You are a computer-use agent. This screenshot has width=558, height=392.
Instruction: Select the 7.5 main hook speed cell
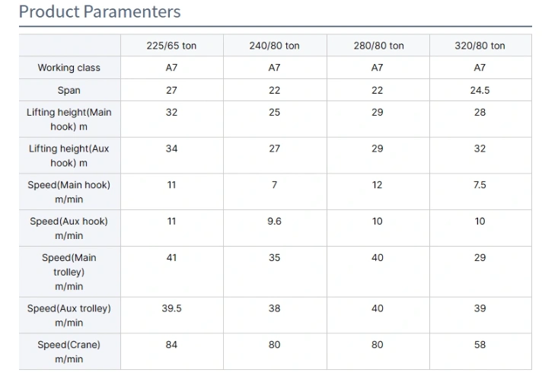[480, 185]
